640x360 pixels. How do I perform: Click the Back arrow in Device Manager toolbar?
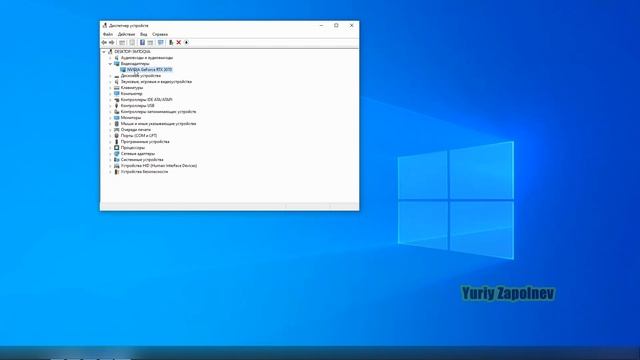pos(104,42)
